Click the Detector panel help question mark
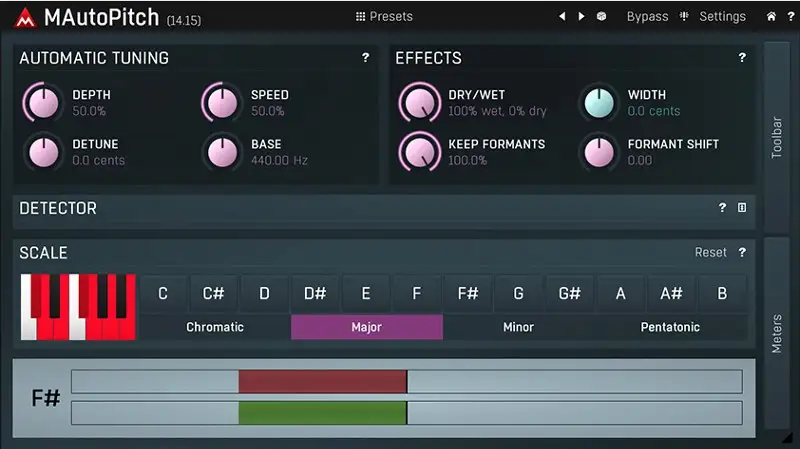Image resolution: width=800 pixels, height=449 pixels. tap(722, 208)
